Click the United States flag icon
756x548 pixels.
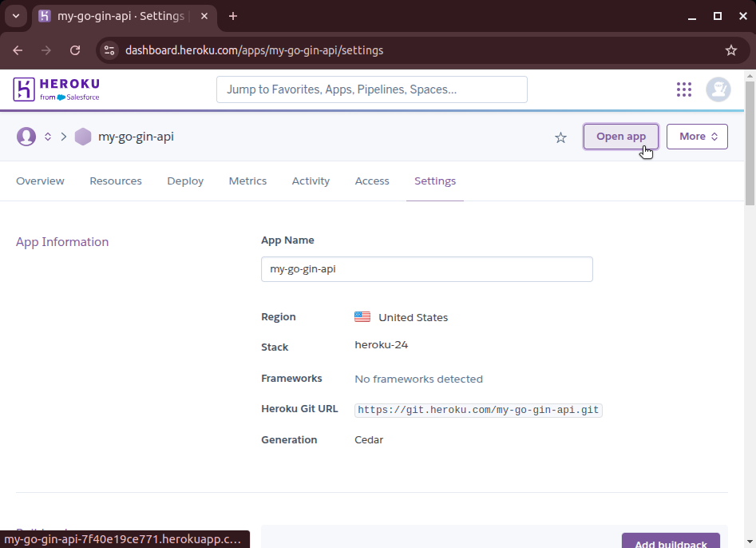(362, 316)
